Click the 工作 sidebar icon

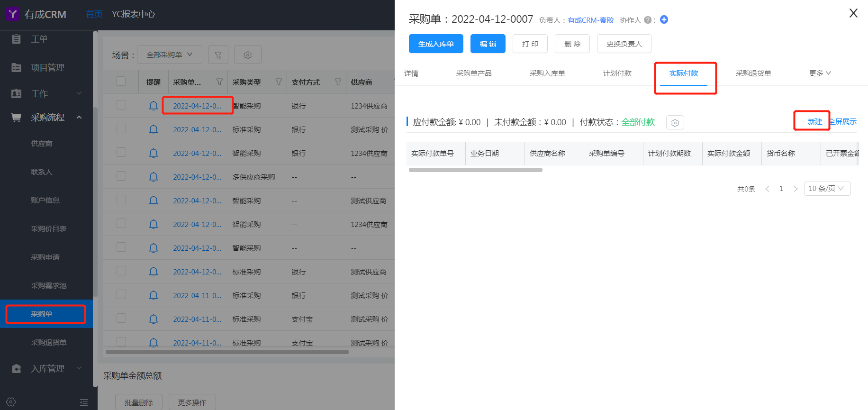(16, 93)
